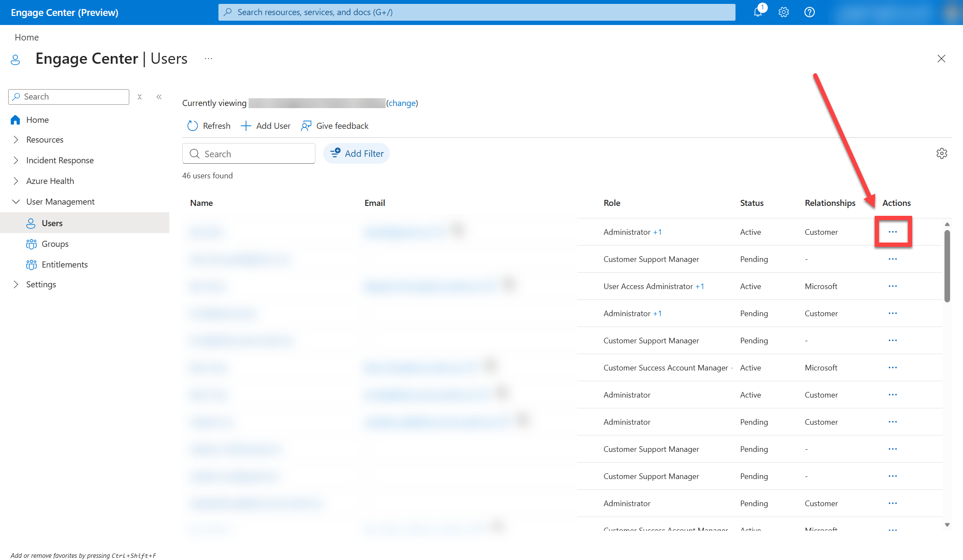Viewport: 963px width, 560px height.
Task: Click the sidebar Search field
Action: (69, 97)
